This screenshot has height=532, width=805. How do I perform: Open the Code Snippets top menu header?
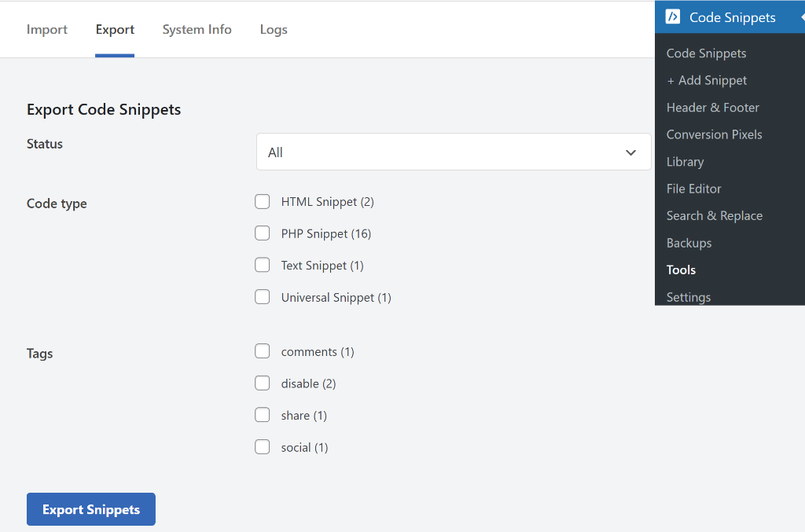pyautogui.click(x=730, y=17)
